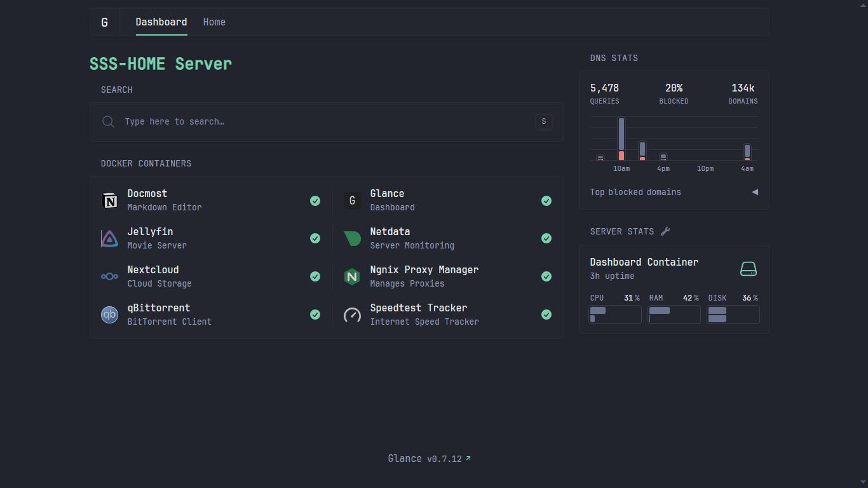Viewport: 868px width, 488px height.
Task: Click Speedtest Tracker's green status checkmark
Action: 546,315
